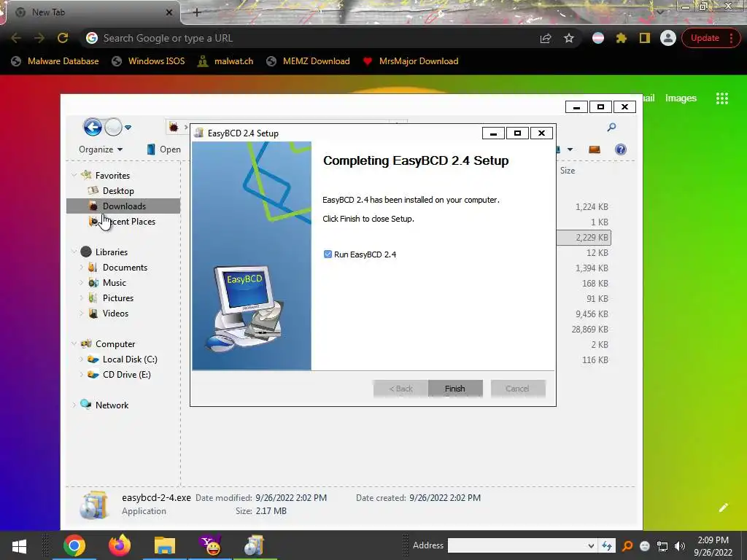This screenshot has height=560, width=747.
Task: Select Downloads under Favorites
Action: (x=124, y=206)
